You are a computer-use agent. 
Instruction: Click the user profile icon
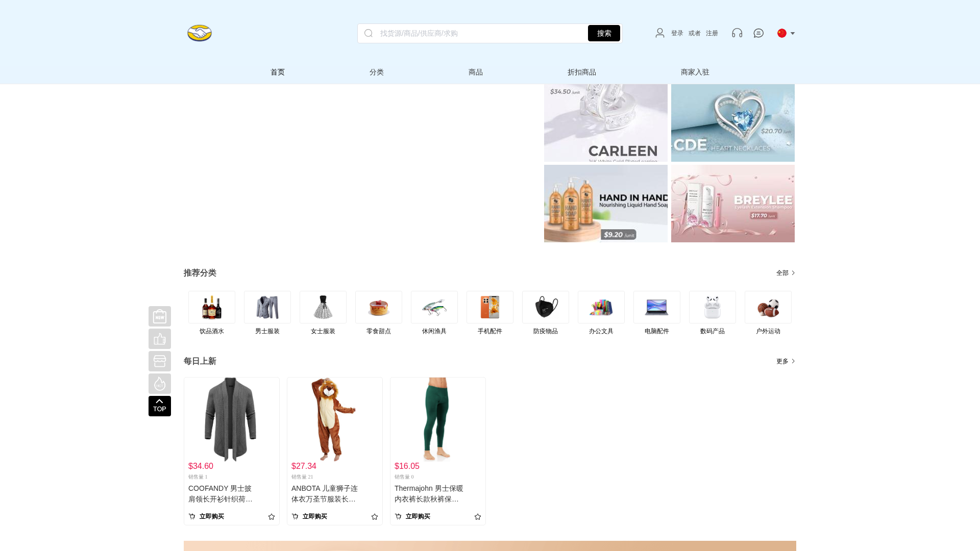pos(660,33)
